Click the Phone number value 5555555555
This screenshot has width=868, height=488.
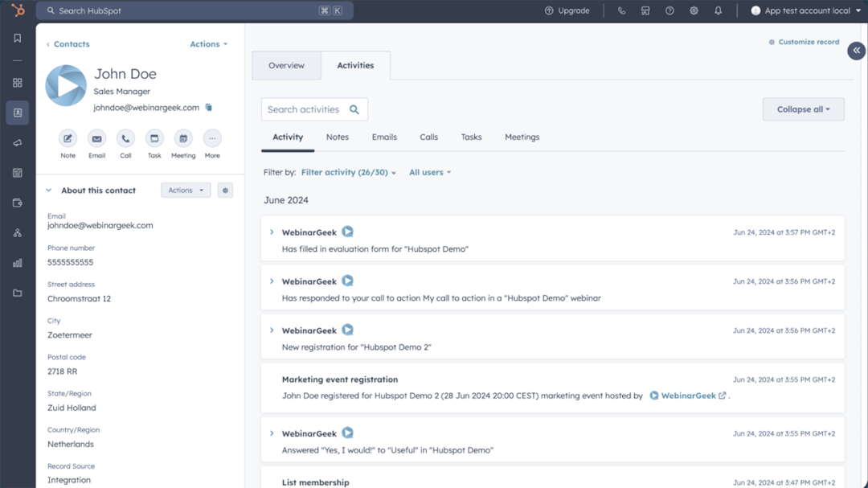(x=70, y=262)
